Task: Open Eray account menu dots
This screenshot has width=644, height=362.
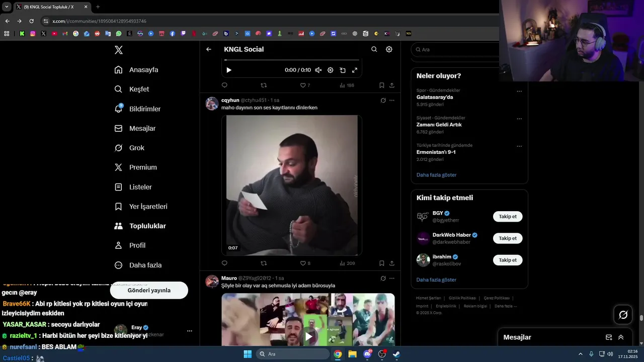Action: tap(190, 331)
